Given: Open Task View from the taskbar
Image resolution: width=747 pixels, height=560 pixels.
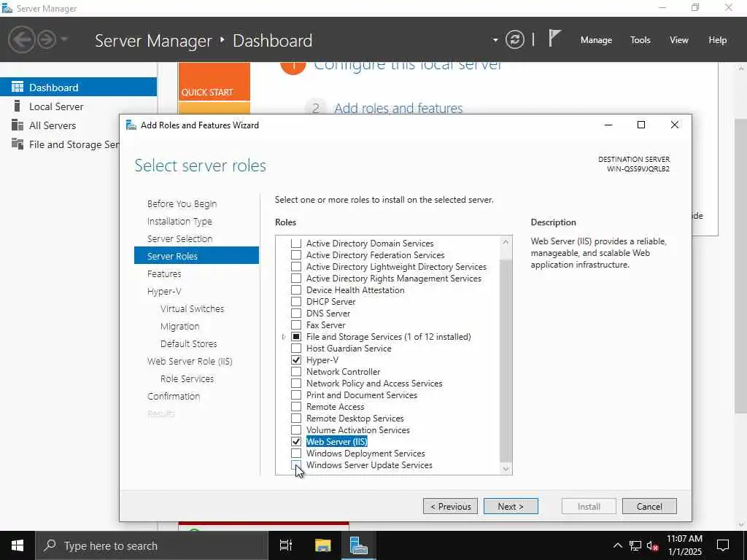Looking at the screenshot, I should click(286, 545).
